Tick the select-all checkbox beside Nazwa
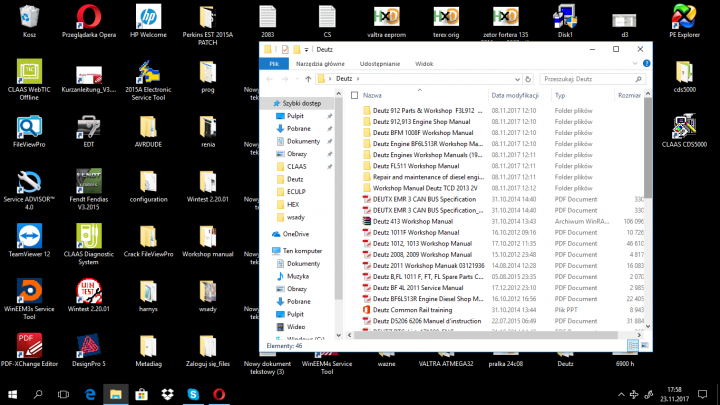 (354, 95)
